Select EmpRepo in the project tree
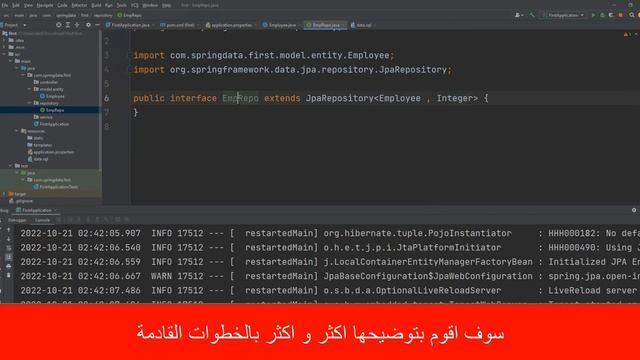The image size is (640, 360). click(x=51, y=110)
